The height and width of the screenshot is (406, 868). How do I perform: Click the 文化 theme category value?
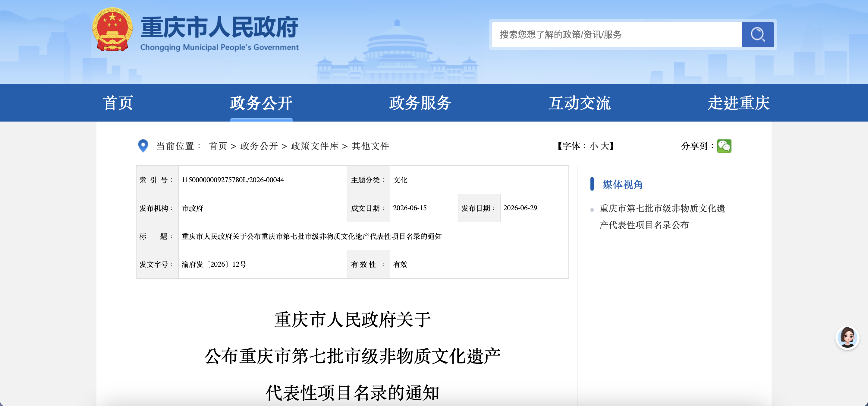(400, 180)
